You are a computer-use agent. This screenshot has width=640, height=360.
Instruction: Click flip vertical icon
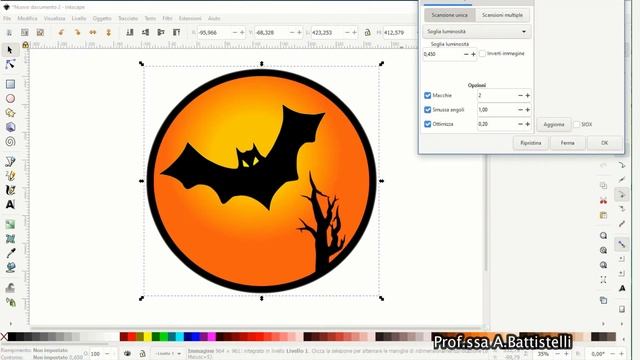click(109, 32)
